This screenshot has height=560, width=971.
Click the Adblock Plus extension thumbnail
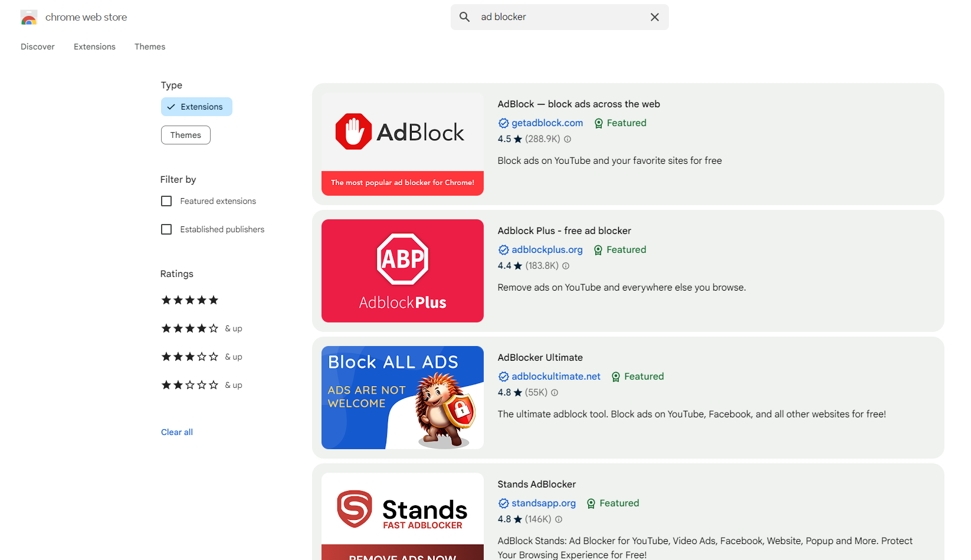click(x=402, y=271)
